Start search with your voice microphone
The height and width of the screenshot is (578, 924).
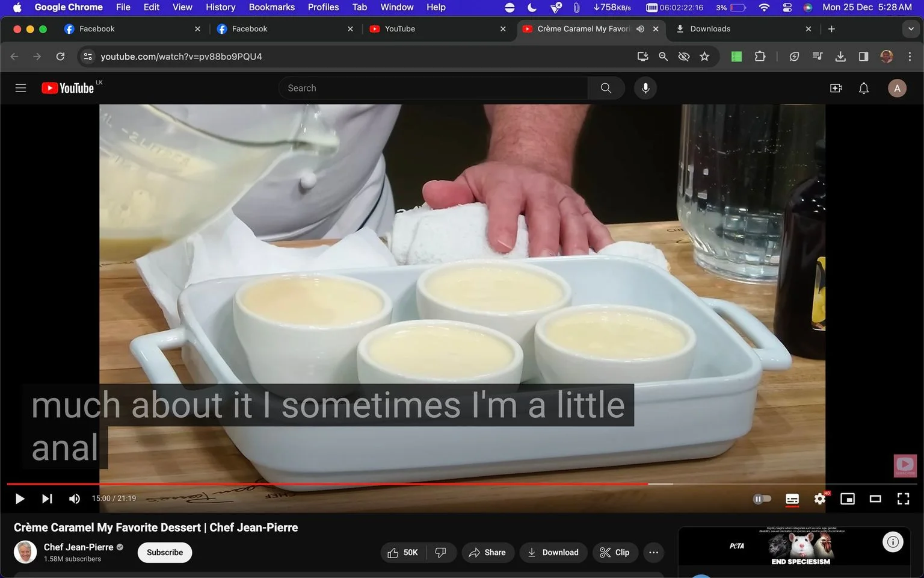click(645, 88)
